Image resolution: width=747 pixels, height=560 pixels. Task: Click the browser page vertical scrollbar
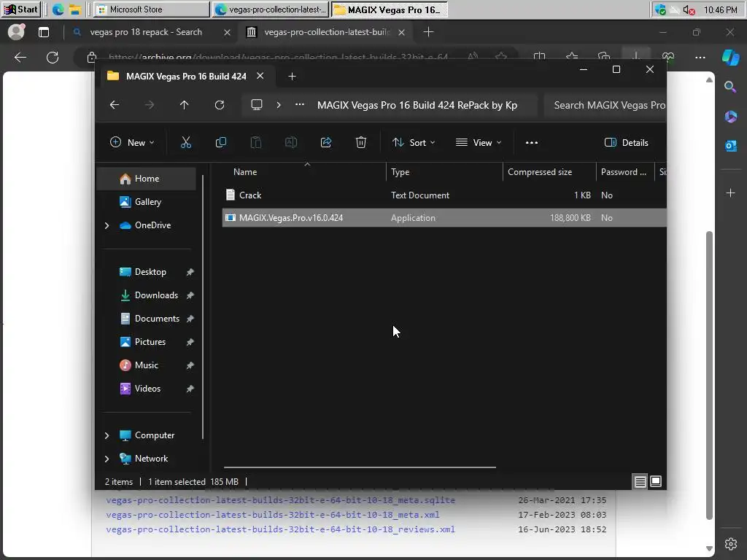[709, 376]
